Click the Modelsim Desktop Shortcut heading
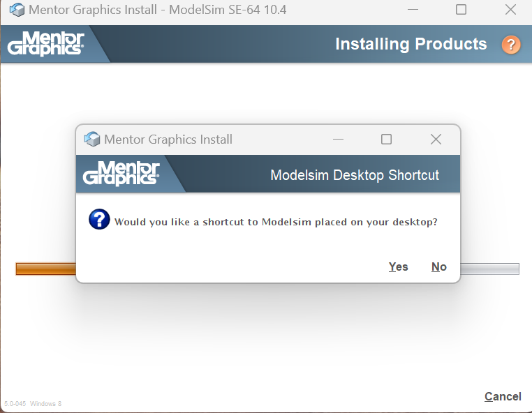The height and width of the screenshot is (413, 532). (355, 175)
